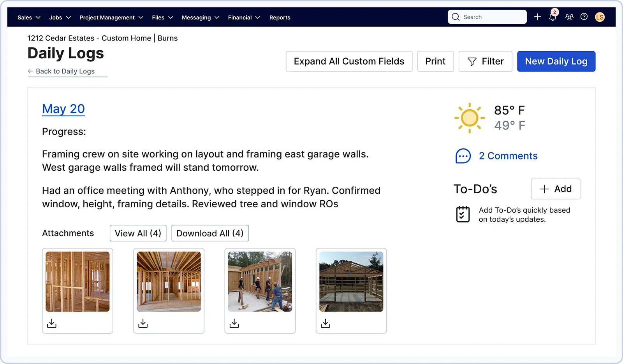The image size is (623, 364).
Task: Click the comments speech bubble icon
Action: click(x=463, y=156)
